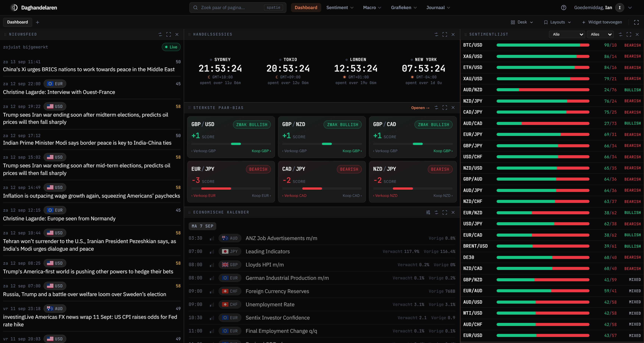Expand the Nieuwsfeed widget to fullscreen
Viewport: 644px width, 343px height.
pyautogui.click(x=169, y=34)
